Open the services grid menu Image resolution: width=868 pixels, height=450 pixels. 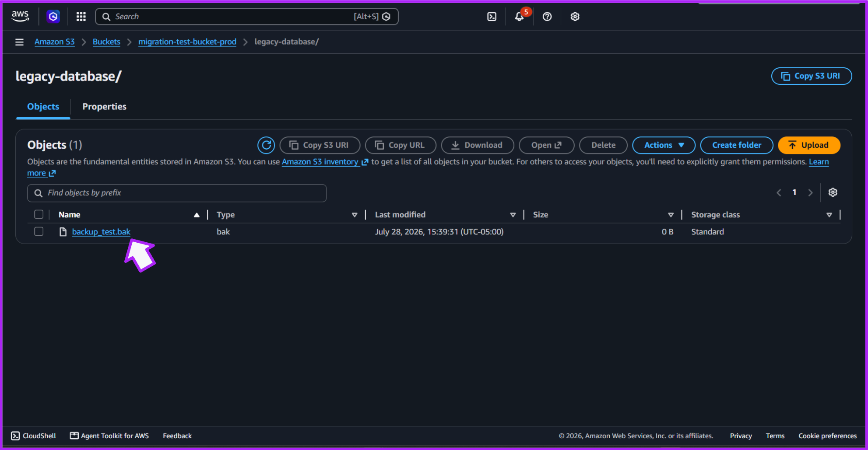[81, 17]
